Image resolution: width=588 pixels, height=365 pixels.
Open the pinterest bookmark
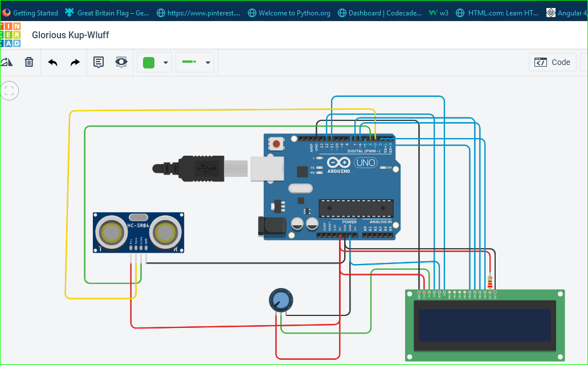(198, 13)
